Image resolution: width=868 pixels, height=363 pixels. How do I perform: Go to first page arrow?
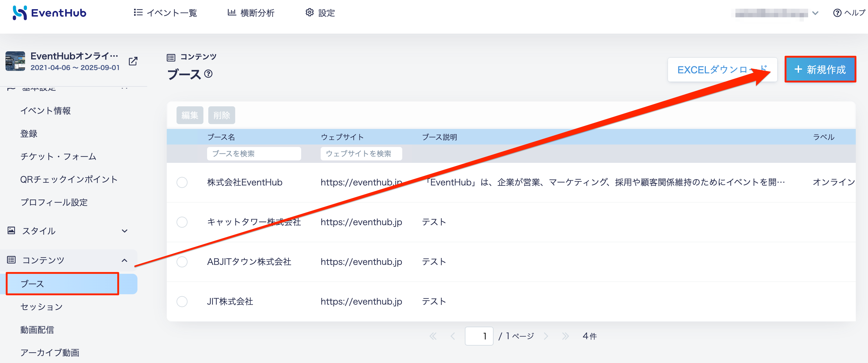coord(433,336)
